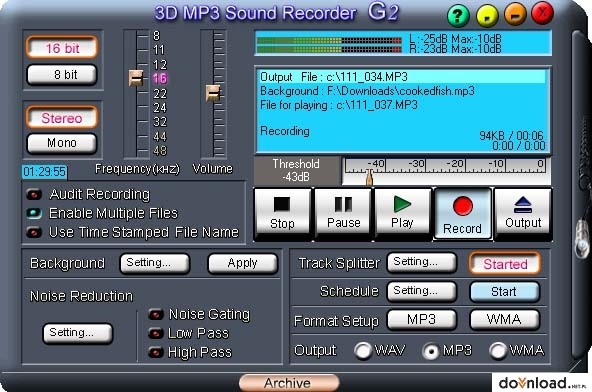
Task: Open help with the green question icon
Action: pos(458,15)
